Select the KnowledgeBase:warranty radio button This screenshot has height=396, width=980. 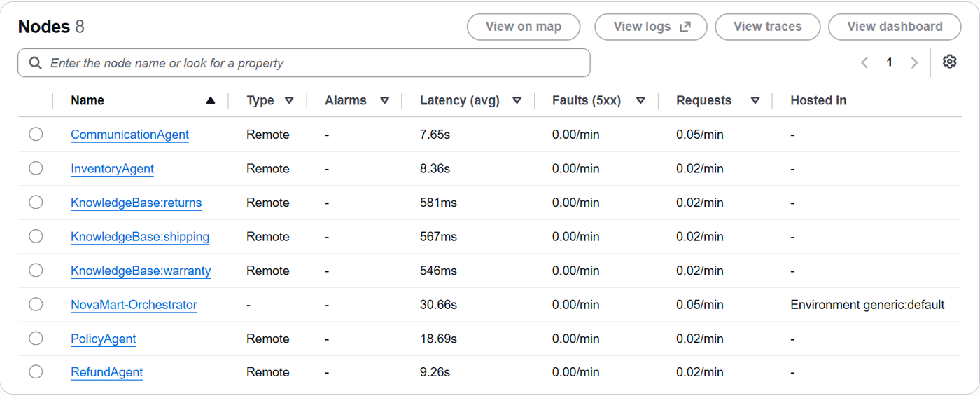click(36, 270)
